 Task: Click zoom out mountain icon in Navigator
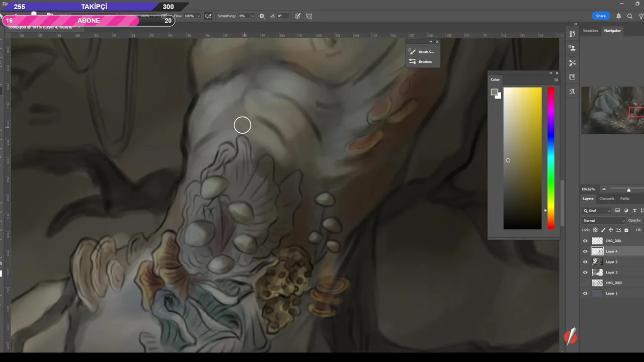(604, 189)
